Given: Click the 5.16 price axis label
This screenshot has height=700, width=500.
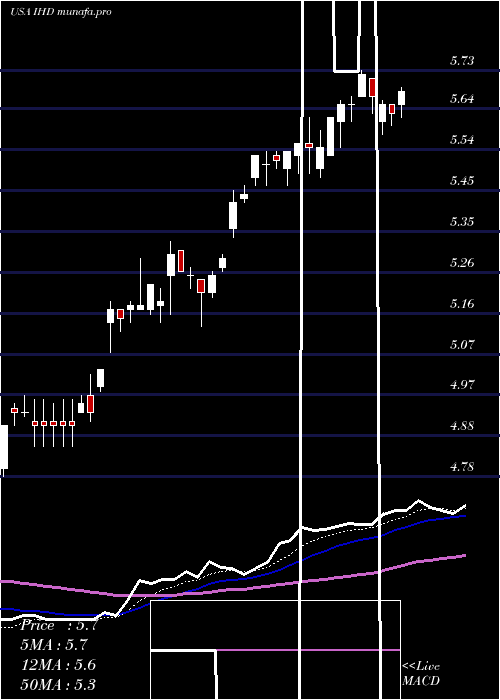Looking at the screenshot, I should click(462, 304).
